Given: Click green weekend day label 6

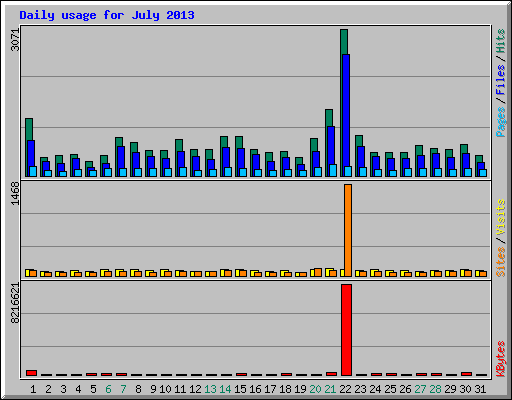Looking at the screenshot, I should [108, 389].
